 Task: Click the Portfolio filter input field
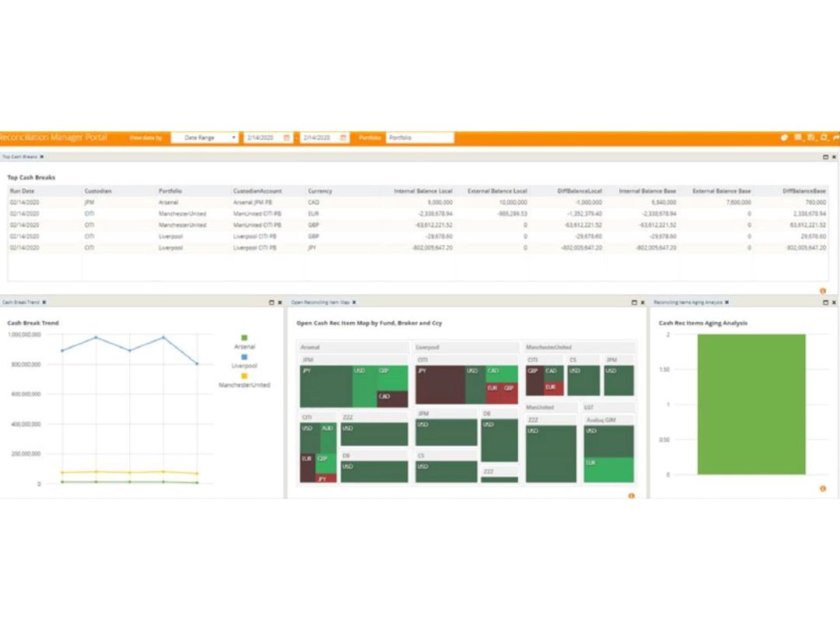pos(419,138)
